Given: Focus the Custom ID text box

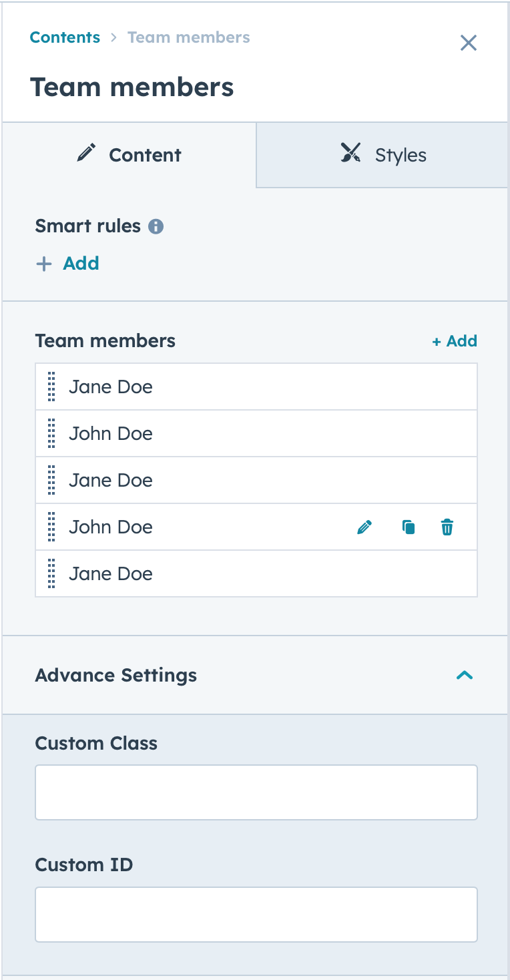Looking at the screenshot, I should (x=256, y=915).
